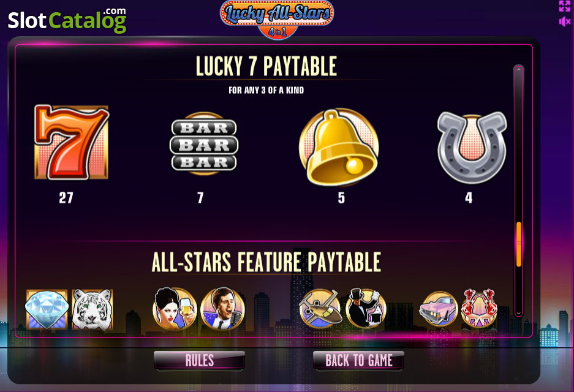This screenshot has height=392, width=574.
Task: Select the red showgirl feathers symbol
Action: pos(479,308)
